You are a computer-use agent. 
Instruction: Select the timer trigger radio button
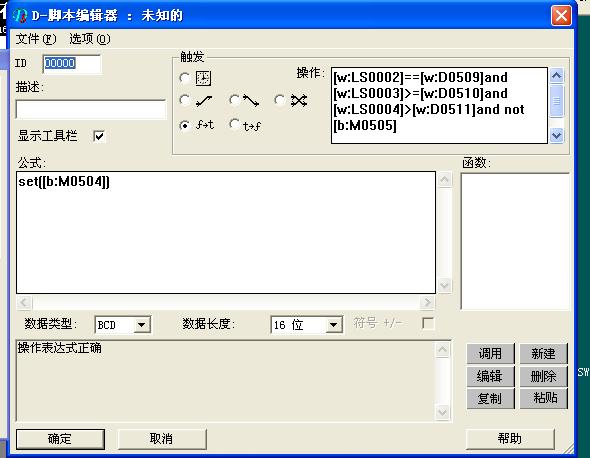(x=184, y=78)
